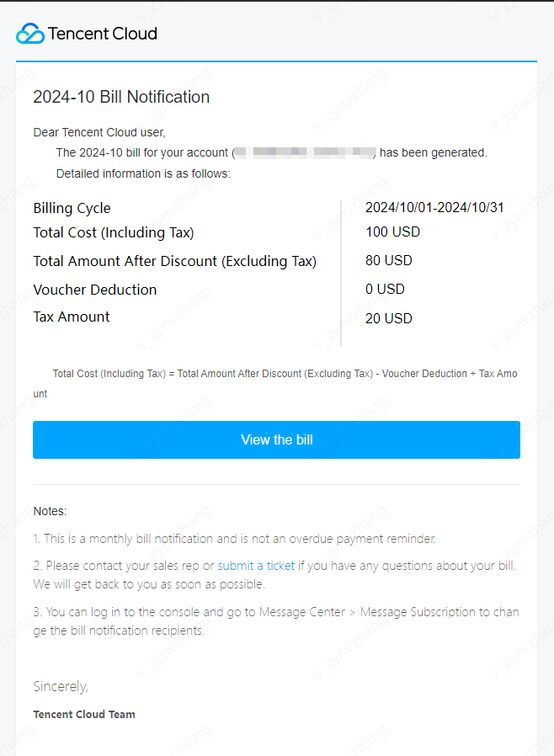
Task: Click the Notes heading
Action: [51, 511]
